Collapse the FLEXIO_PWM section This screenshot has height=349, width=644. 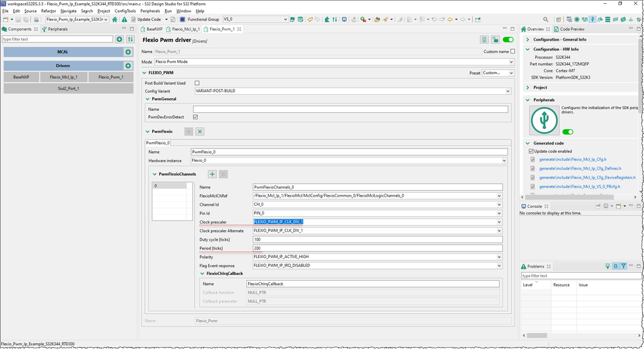point(144,73)
